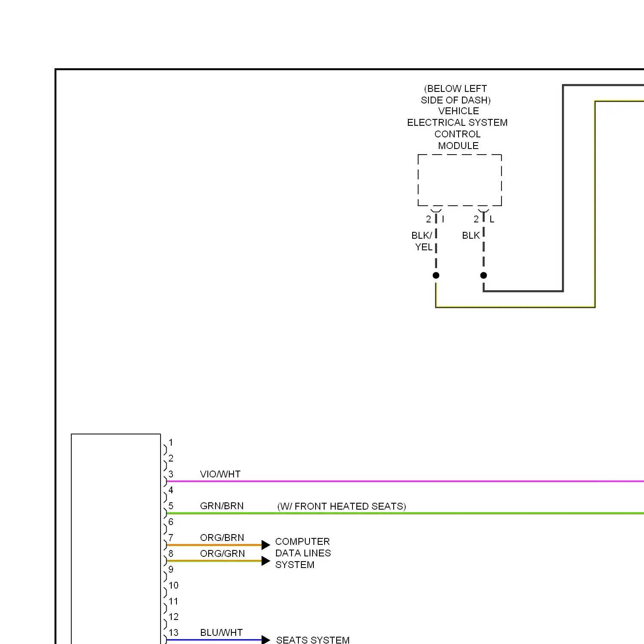Select the W/ FRONT HEATED SEATS note
The image size is (644, 644).
(342, 506)
